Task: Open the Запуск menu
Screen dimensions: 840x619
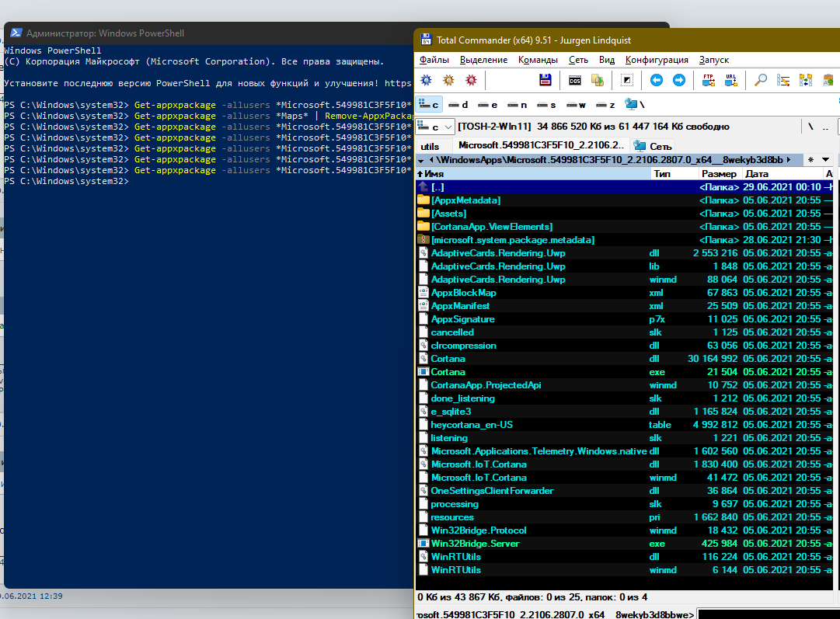Action: [713, 60]
